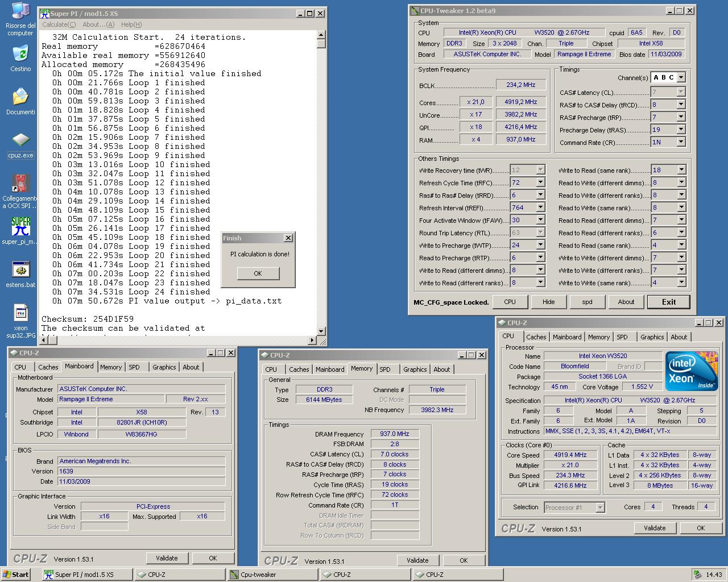Viewport: 728px width, 582px height.
Task: Expand Refresh Cycle Time (tRFC) dropdown
Action: coord(541,183)
